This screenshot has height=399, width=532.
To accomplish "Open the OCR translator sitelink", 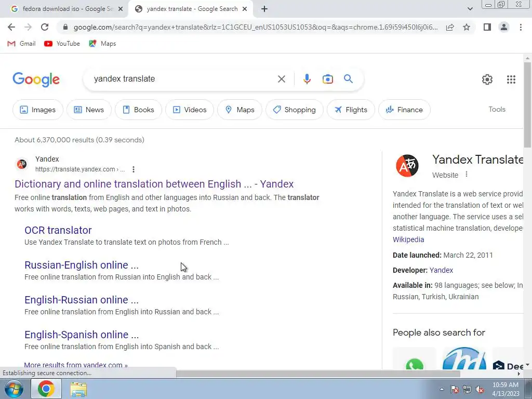I will coord(58,230).
